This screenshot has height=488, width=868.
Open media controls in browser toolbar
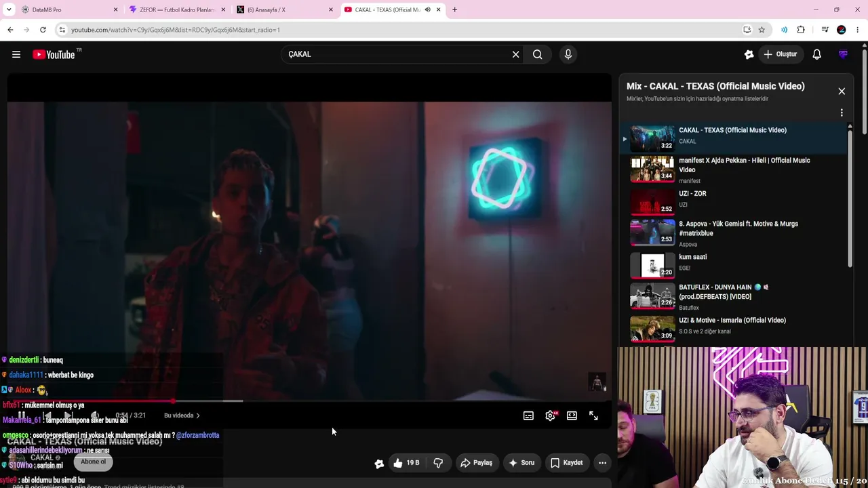(825, 30)
